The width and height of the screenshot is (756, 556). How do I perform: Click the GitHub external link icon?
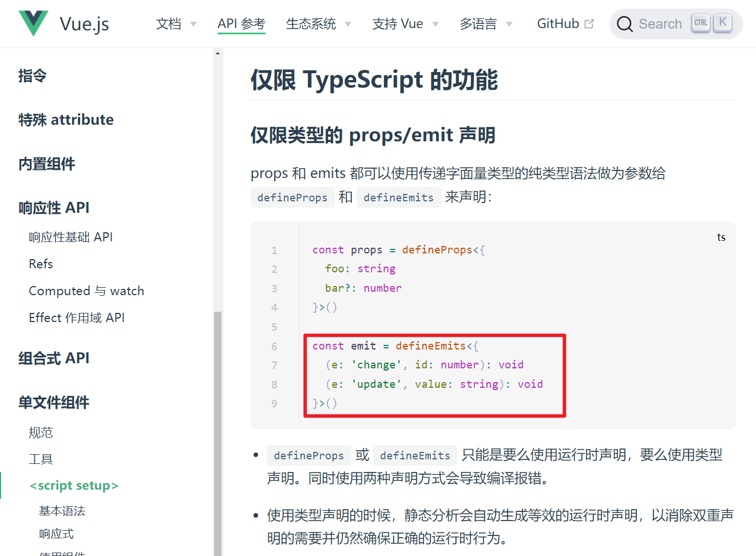click(589, 24)
